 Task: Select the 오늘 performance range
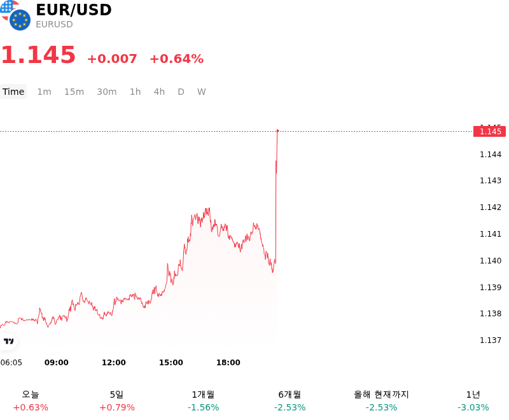[x=31, y=401]
